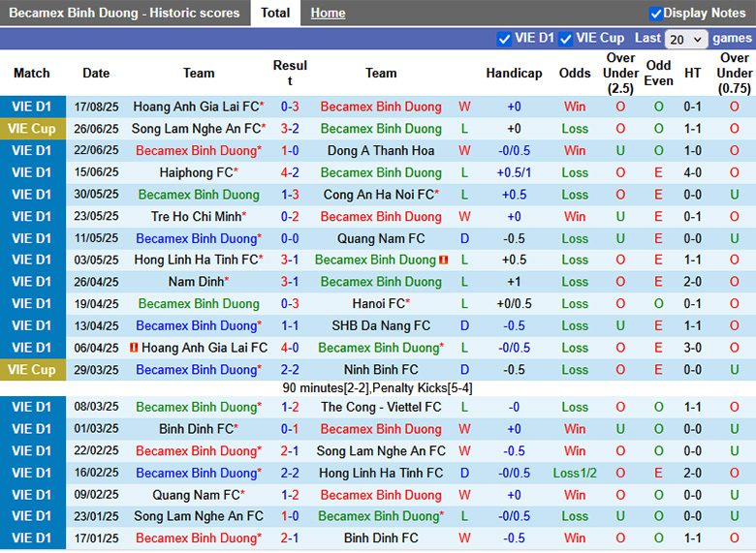Click the VIE D1 label for 17/08/25

pyautogui.click(x=32, y=107)
